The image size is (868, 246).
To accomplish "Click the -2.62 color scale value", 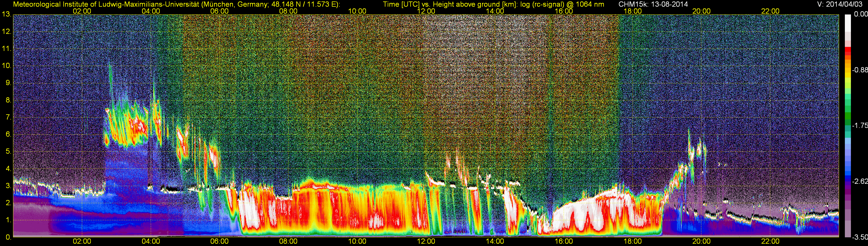I will point(860,181).
